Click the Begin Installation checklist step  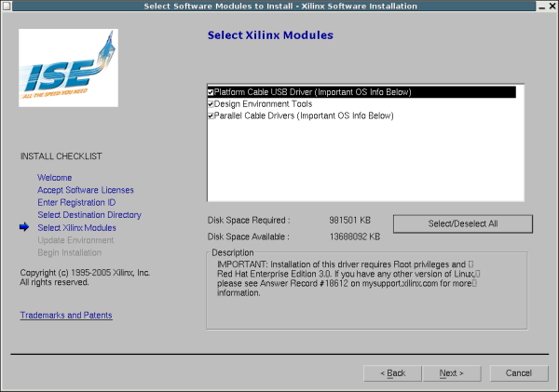point(69,252)
